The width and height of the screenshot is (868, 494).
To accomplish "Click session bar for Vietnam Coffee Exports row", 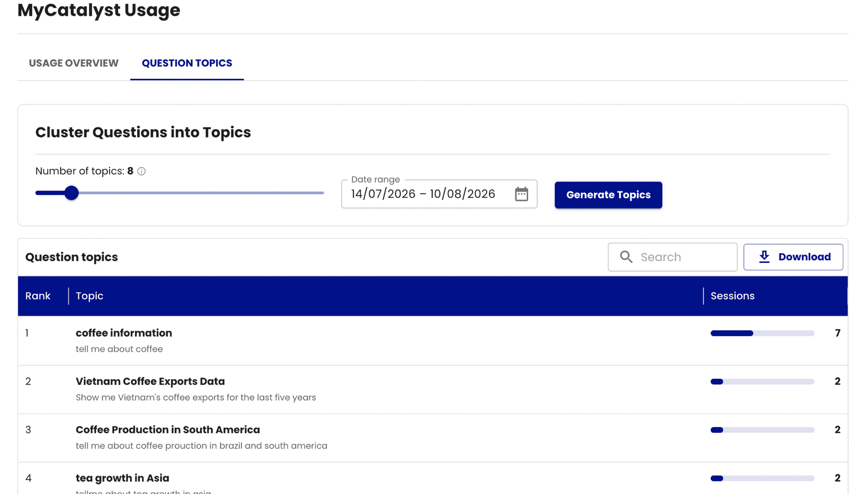I will click(x=762, y=382).
